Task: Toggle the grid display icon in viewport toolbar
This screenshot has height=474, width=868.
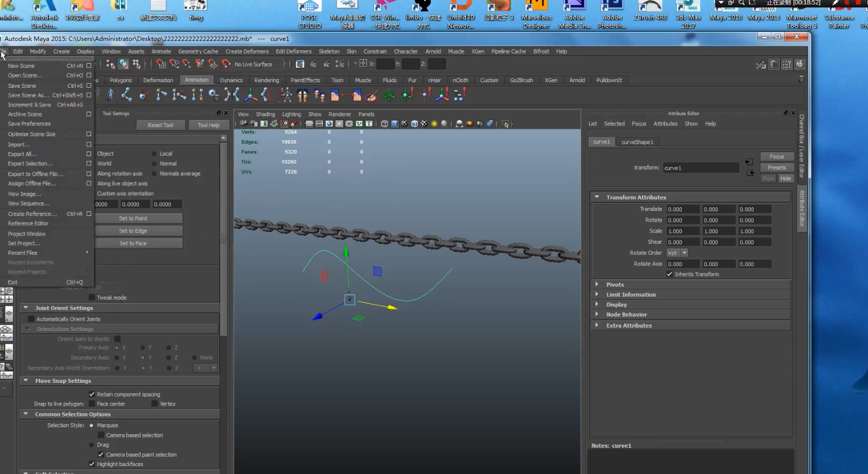Action: [310, 124]
